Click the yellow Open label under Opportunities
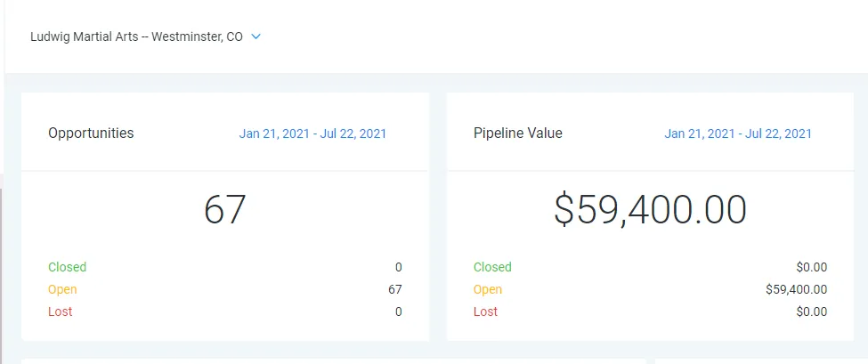Image resolution: width=868 pixels, height=364 pixels. 62,289
